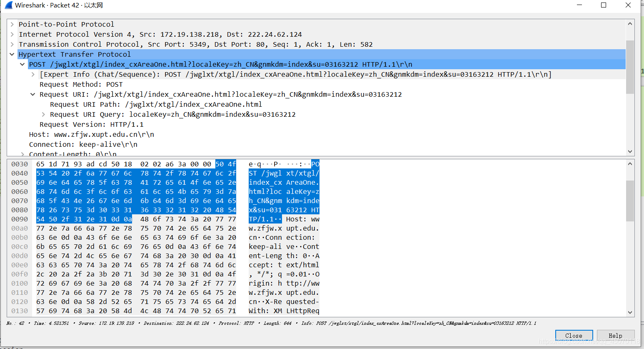This screenshot has height=349, width=644.
Task: Collapse the Hypertext Transfer Protocol node
Action: point(12,54)
